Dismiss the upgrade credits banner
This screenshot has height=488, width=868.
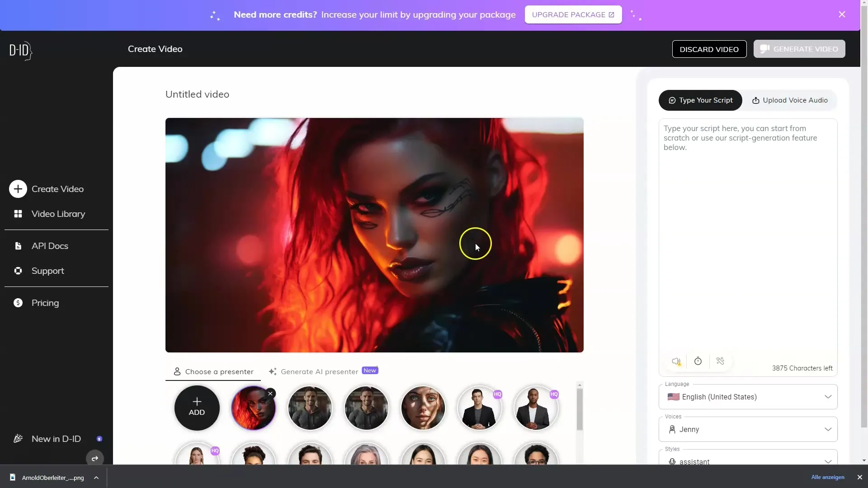point(842,14)
